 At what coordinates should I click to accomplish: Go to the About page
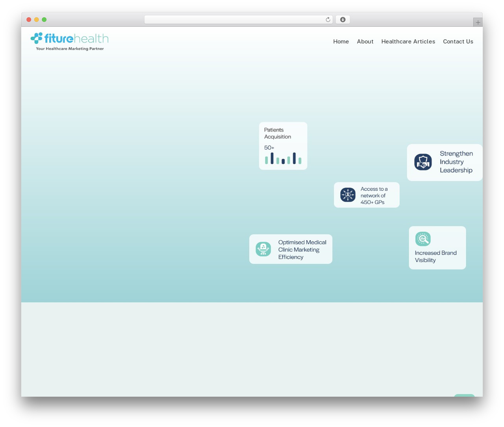(365, 41)
